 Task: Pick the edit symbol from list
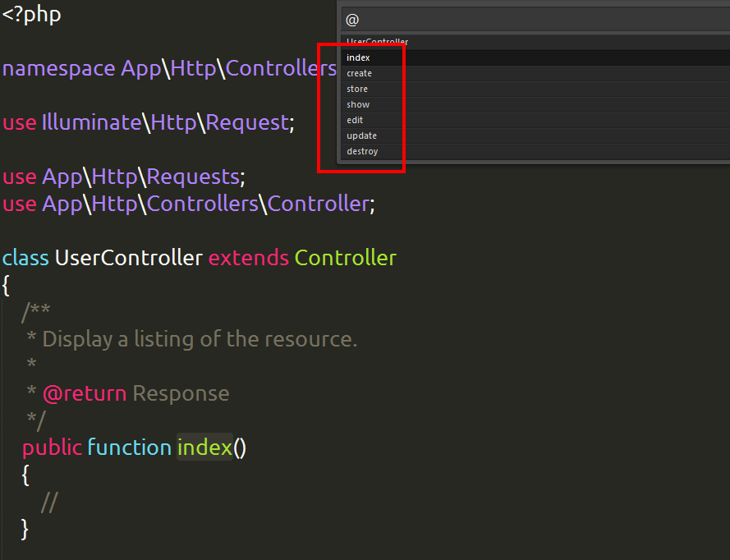[x=355, y=120]
